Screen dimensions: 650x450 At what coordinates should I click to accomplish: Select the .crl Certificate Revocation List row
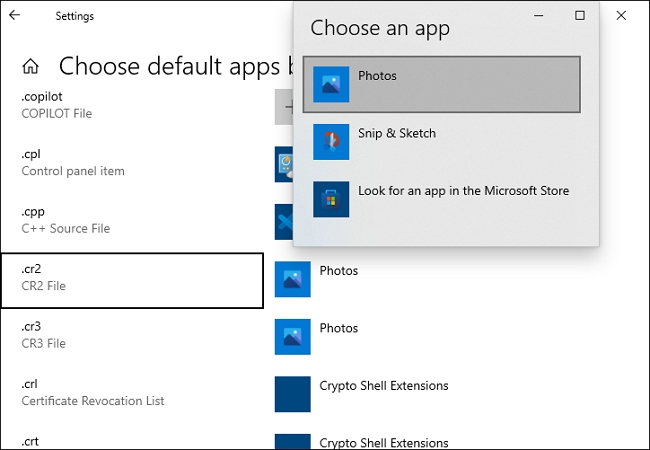(x=132, y=392)
